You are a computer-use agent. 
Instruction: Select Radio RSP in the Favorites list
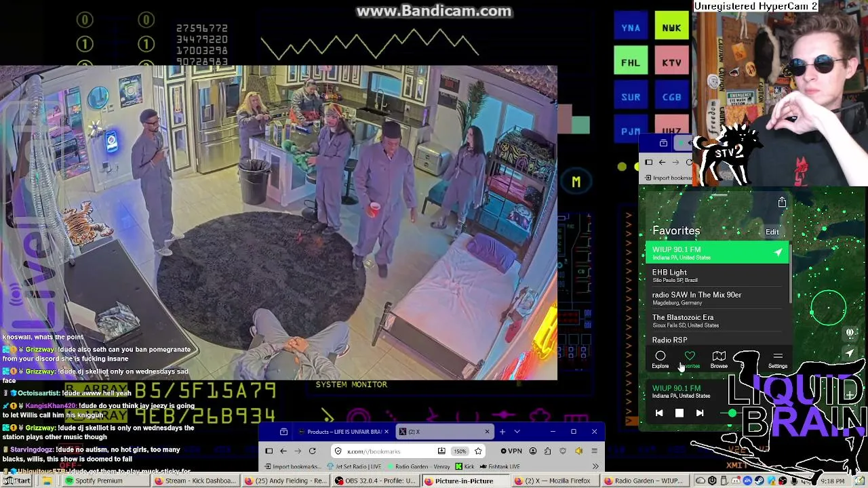[717, 340]
